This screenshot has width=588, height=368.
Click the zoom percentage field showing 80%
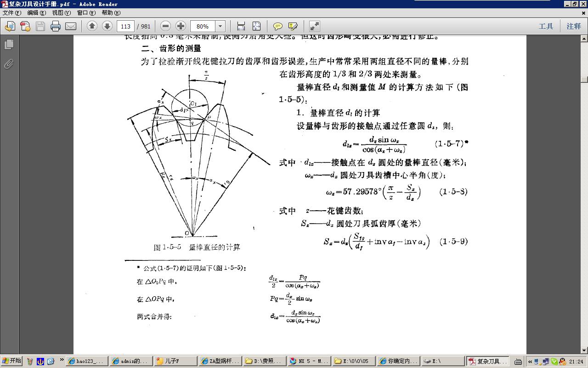click(x=203, y=26)
